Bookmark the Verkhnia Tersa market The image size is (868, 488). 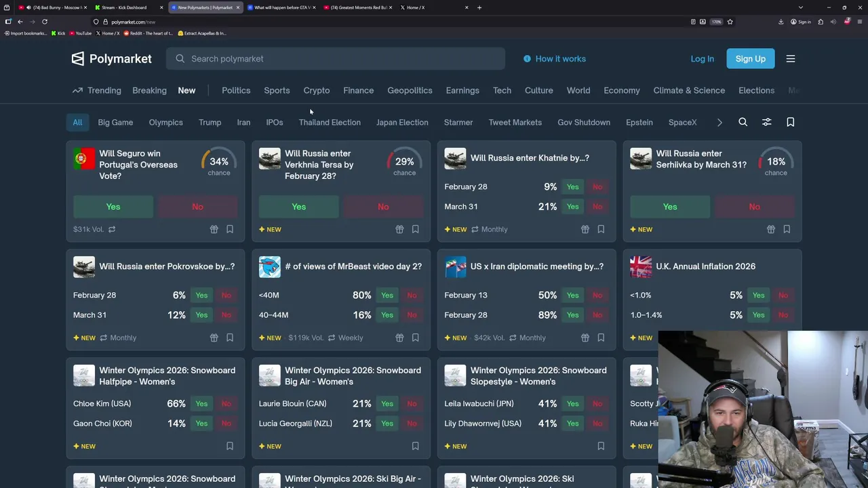[415, 229]
